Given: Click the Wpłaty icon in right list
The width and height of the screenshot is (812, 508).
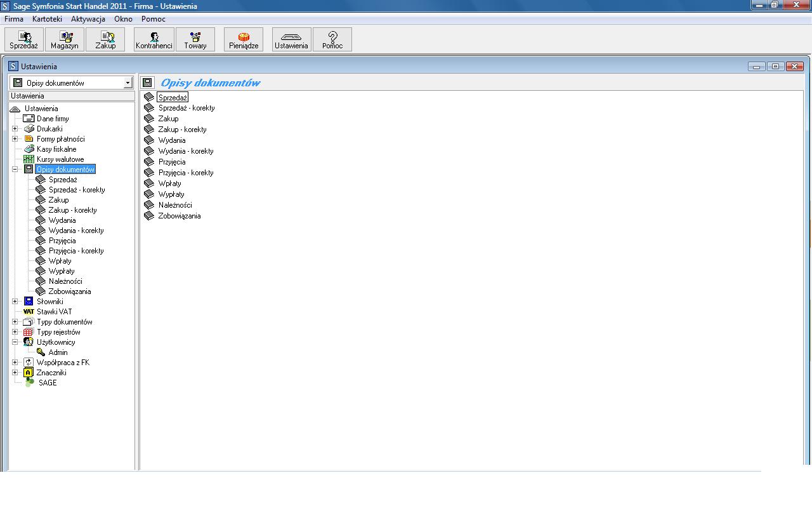Looking at the screenshot, I should pyautogui.click(x=149, y=184).
